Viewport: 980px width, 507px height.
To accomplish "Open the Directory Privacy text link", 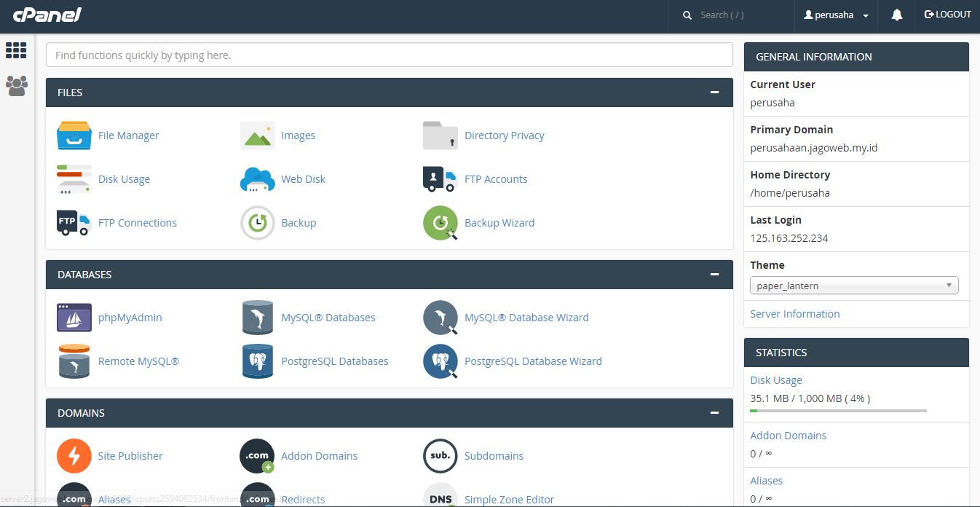I will point(505,135).
